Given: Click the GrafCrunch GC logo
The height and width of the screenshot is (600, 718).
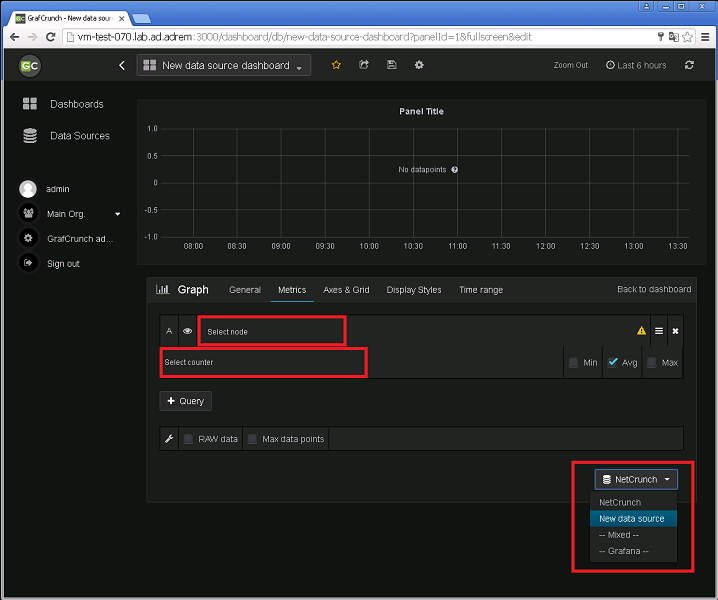Looking at the screenshot, I should point(29,65).
